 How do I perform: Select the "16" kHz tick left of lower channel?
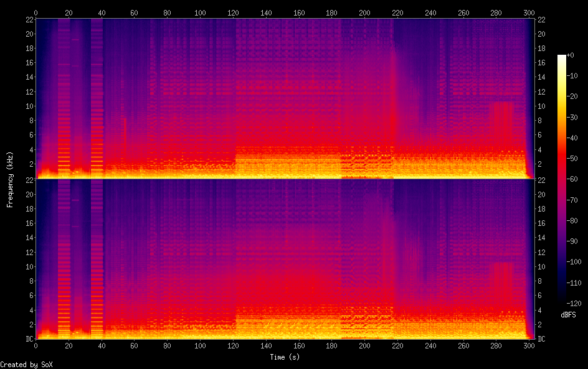[x=30, y=223]
